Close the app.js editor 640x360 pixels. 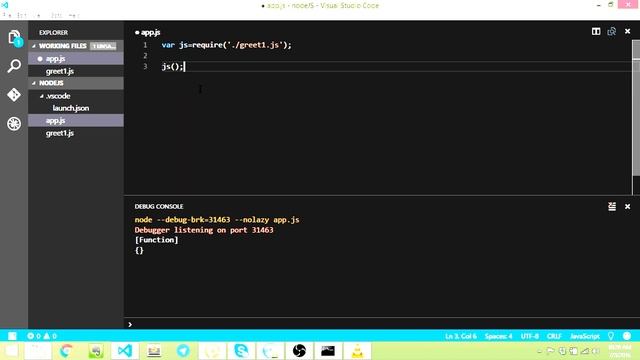627,31
